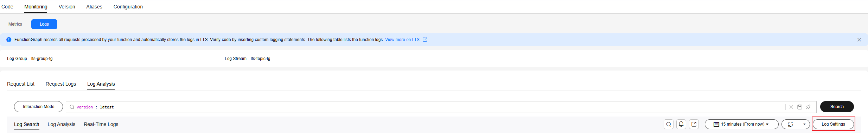Switch to the Metrics view
The width and height of the screenshot is (868, 133).
click(15, 24)
